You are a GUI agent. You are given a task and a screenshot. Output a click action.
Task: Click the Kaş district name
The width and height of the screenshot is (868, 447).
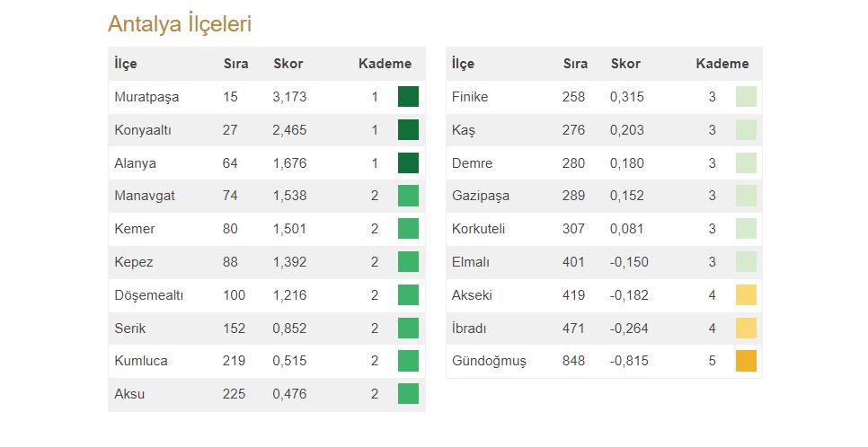(464, 130)
